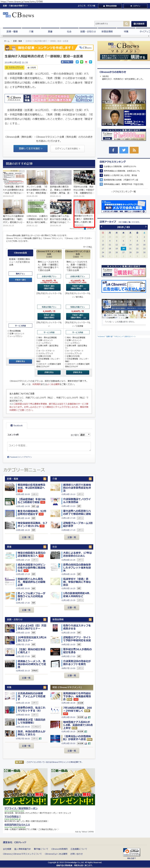Open the 新商品情報 navigation tab
Image resolution: width=150 pixels, height=868 pixels.
pos(107,31)
